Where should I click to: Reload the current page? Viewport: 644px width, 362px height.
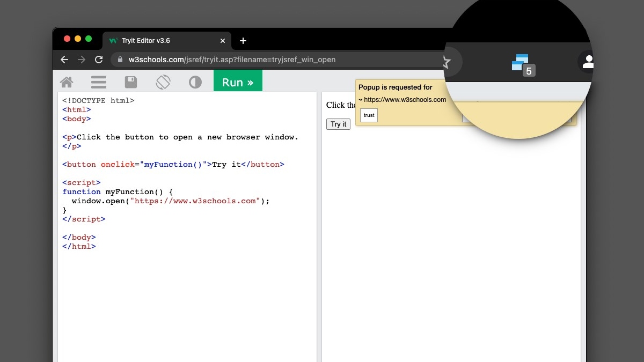(99, 60)
